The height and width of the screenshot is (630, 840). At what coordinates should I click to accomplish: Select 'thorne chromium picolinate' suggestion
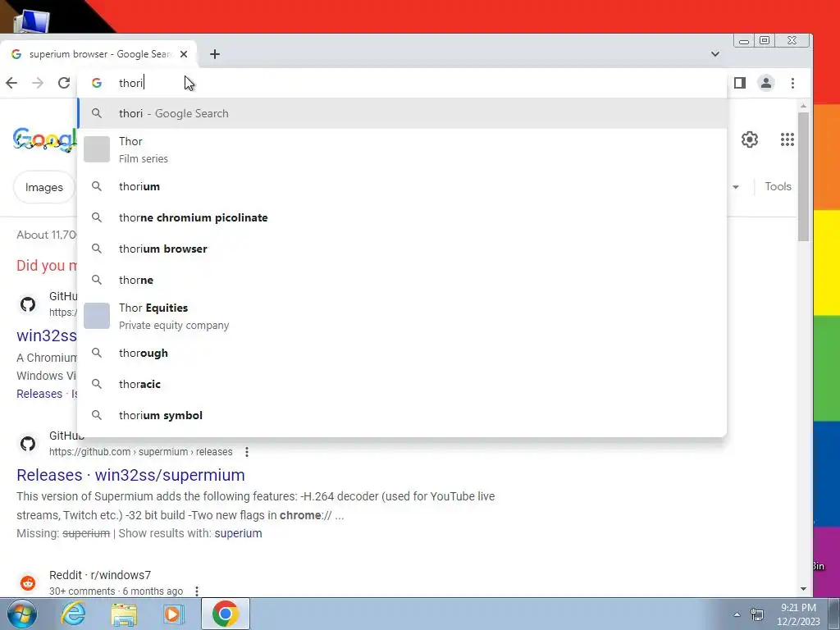(402, 217)
